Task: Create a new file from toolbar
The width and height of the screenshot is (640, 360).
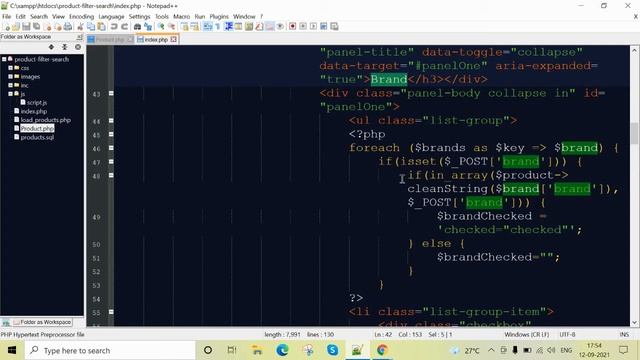Action: pyautogui.click(x=6, y=27)
